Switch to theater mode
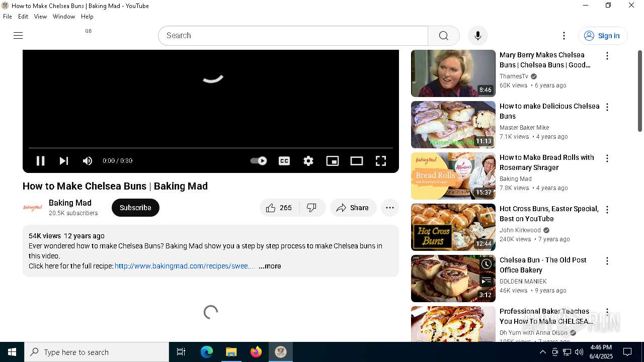 [x=357, y=161]
